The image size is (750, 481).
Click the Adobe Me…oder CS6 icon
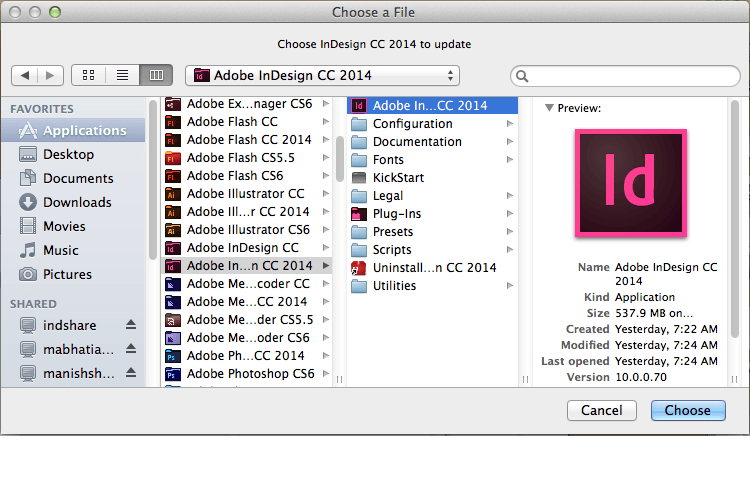coord(173,338)
